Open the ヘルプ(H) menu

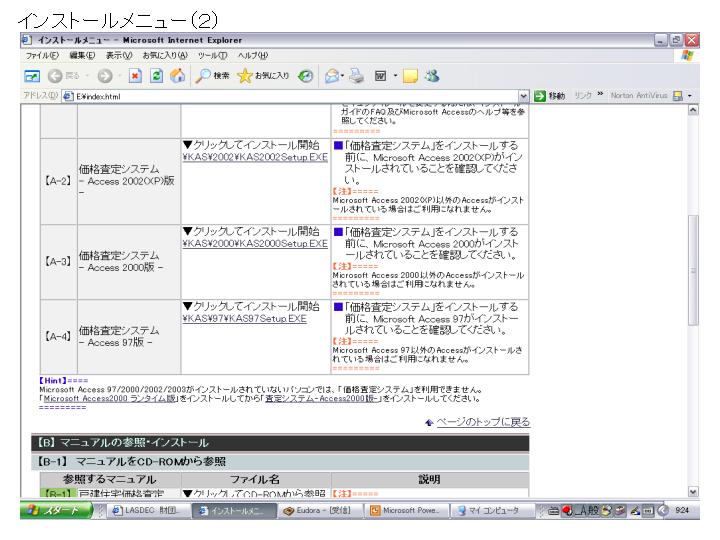tap(253, 56)
